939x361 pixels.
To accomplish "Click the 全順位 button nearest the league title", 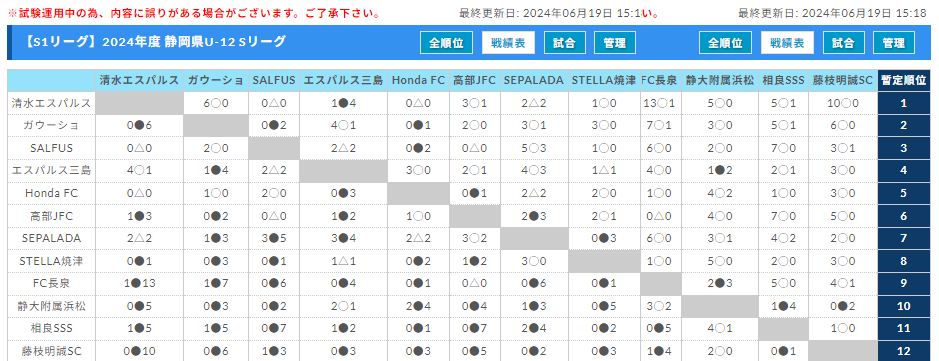I will (446, 43).
